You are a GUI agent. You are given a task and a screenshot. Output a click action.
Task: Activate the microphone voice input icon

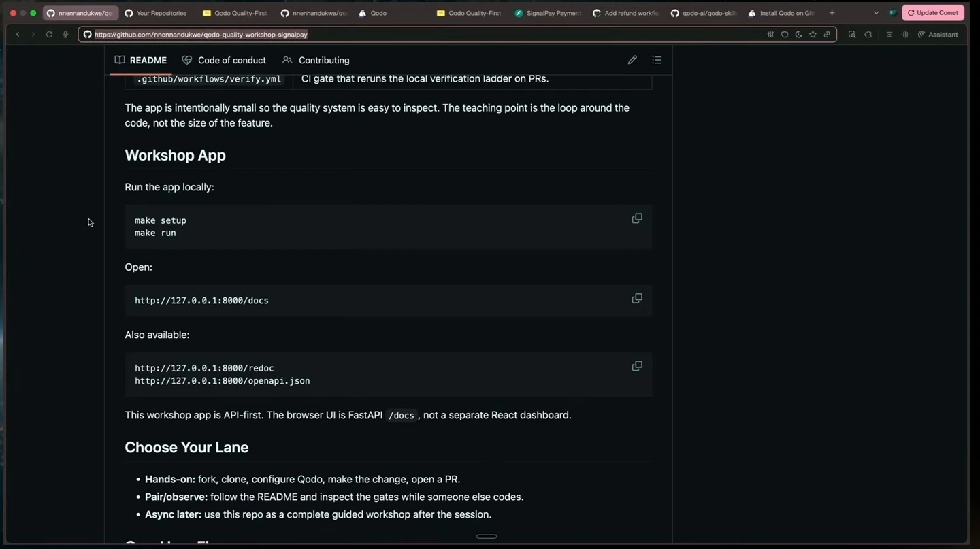(x=65, y=35)
